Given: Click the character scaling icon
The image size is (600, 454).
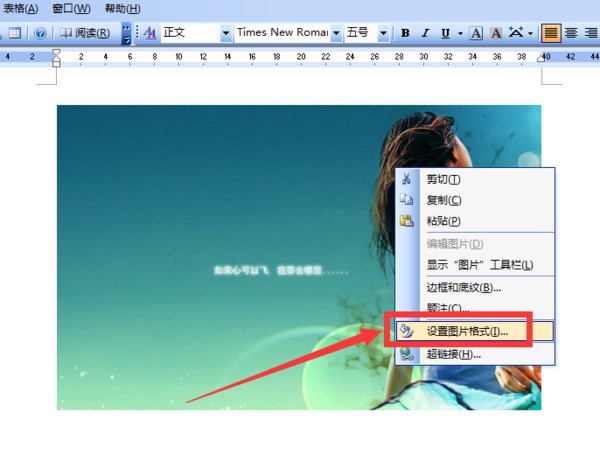Looking at the screenshot, I should click(516, 33).
